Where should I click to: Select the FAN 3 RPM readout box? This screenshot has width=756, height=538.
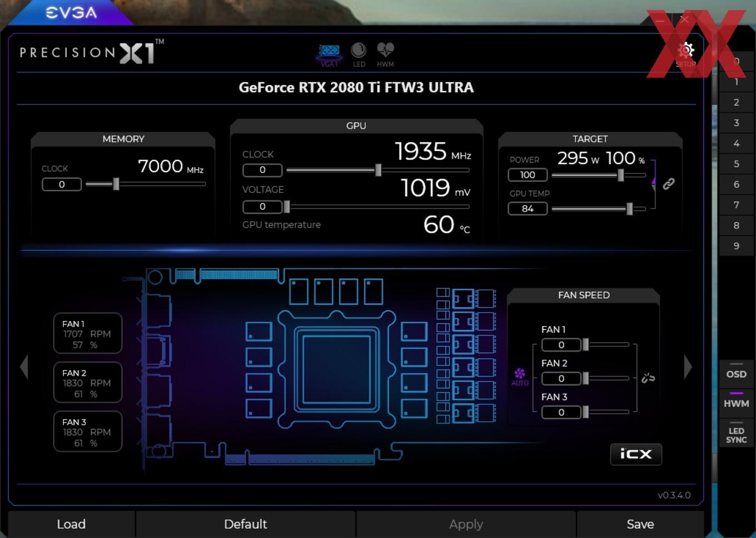coord(88,431)
